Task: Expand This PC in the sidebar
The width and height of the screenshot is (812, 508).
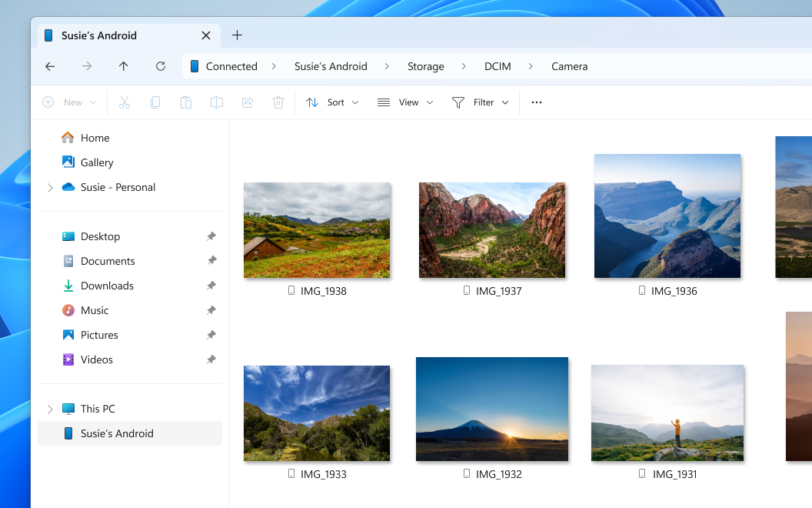Action: click(x=50, y=408)
